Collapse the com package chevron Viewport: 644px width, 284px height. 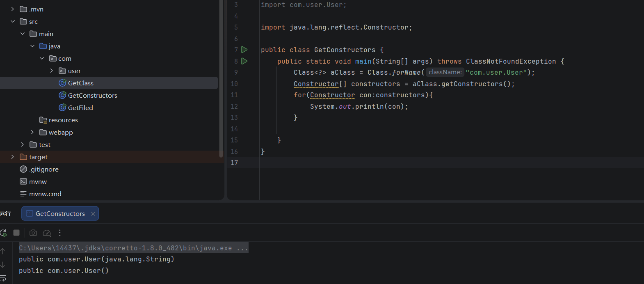pos(42,58)
